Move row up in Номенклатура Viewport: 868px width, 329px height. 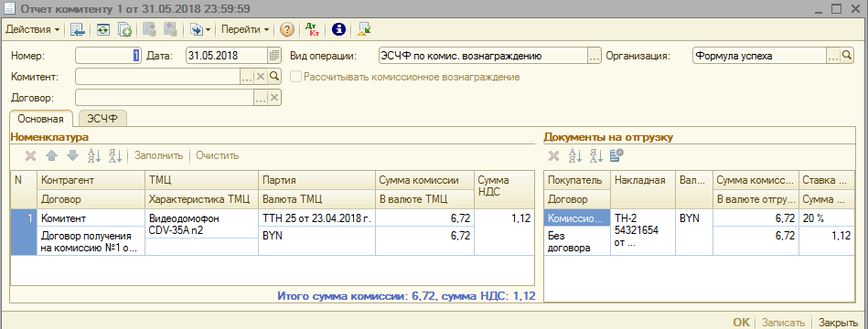pos(52,156)
